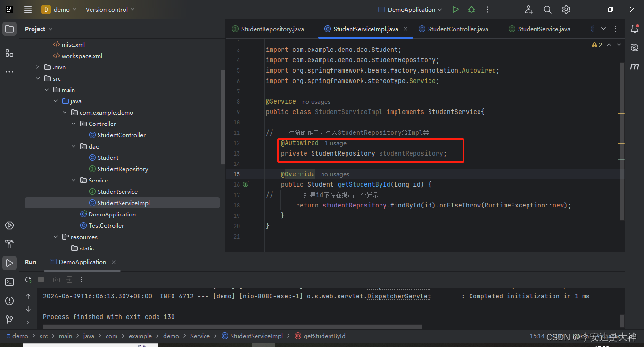644x347 pixels.
Task: Rerun DemoApplication in Run panel
Action: 29,280
